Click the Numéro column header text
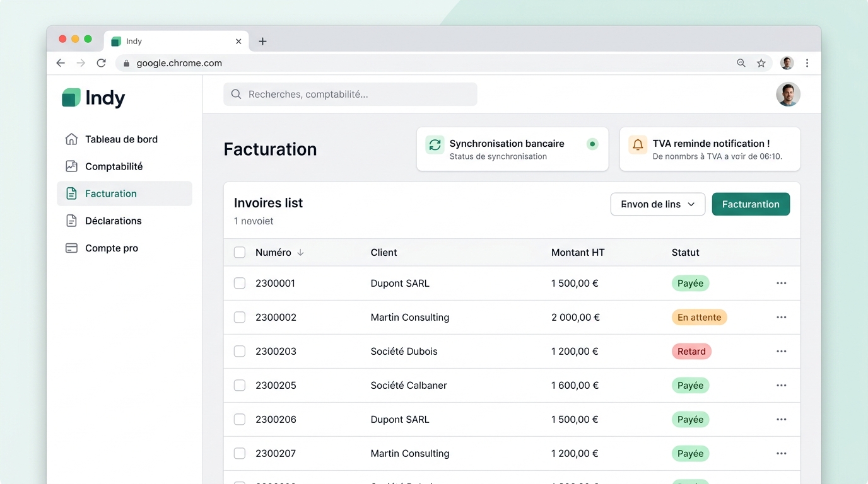The image size is (868, 484). click(273, 253)
